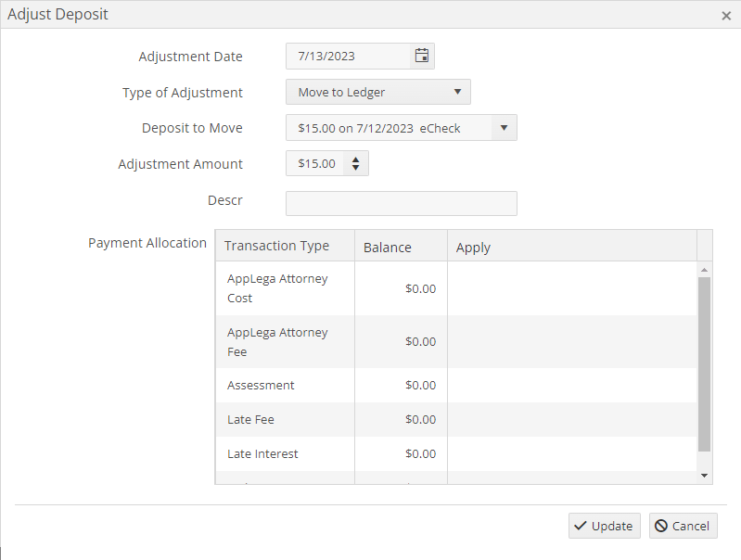Click the Payment Allocation scrollbar thumb
The height and width of the screenshot is (560, 741).
(704, 364)
